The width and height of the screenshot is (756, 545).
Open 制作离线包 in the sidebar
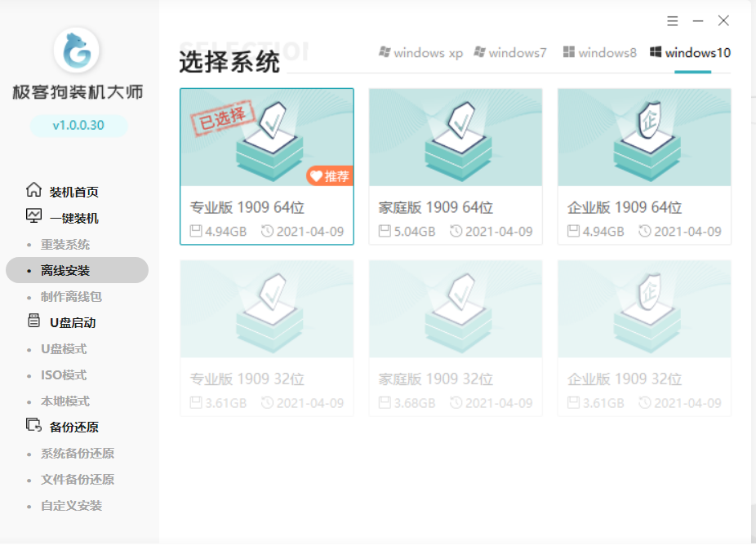[71, 296]
